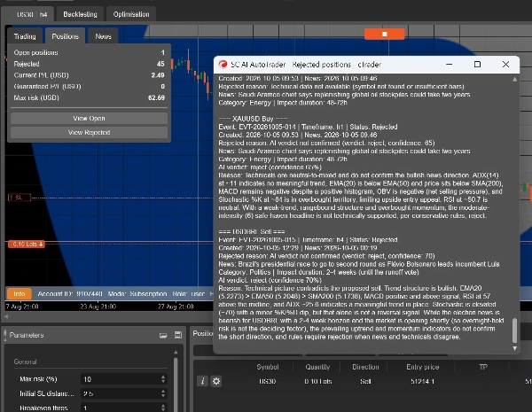Image resolution: width=532 pixels, height=412 pixels.
Task: Click the Initial SL distance input
Action: point(121,393)
